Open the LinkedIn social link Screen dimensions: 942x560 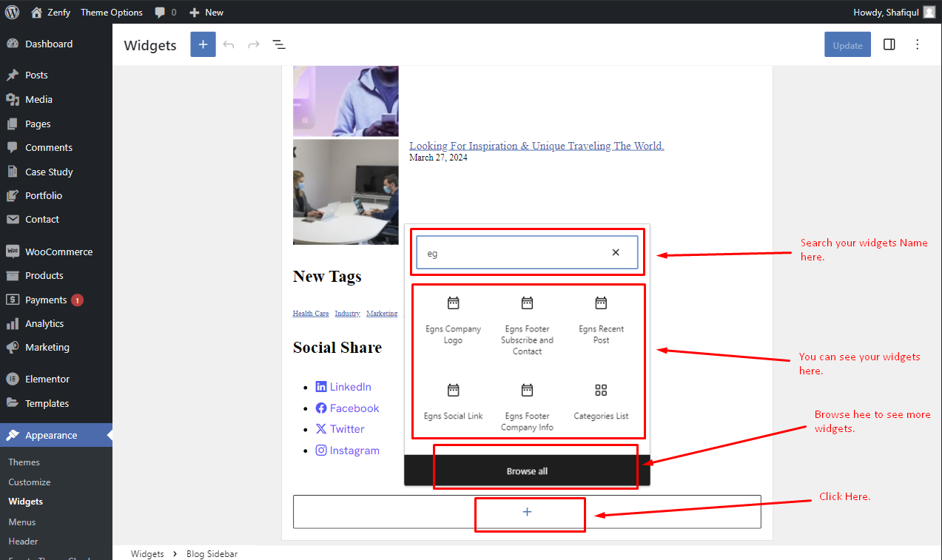pyautogui.click(x=343, y=387)
